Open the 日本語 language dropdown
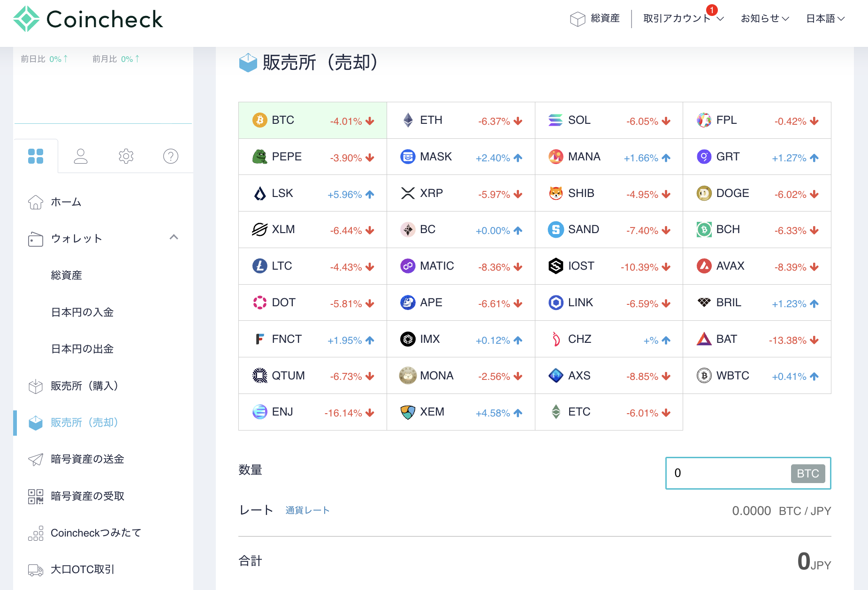The height and width of the screenshot is (590, 868). (x=825, y=19)
